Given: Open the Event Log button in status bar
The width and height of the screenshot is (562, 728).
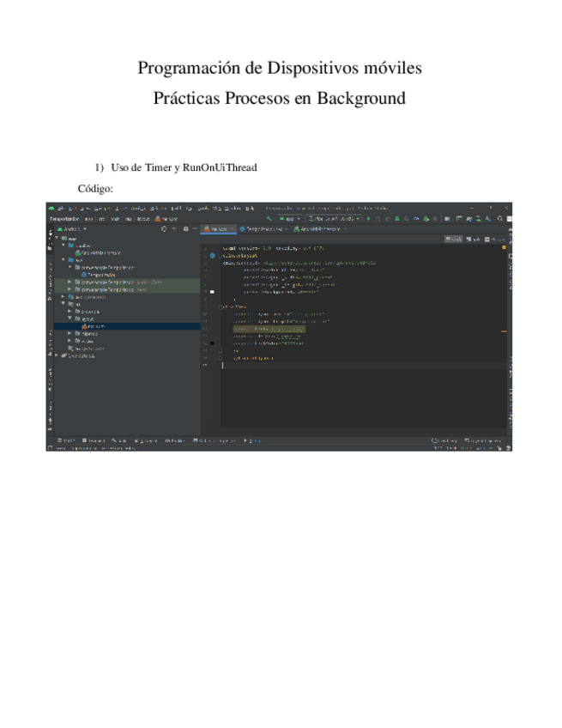Looking at the screenshot, I should tap(442, 440).
